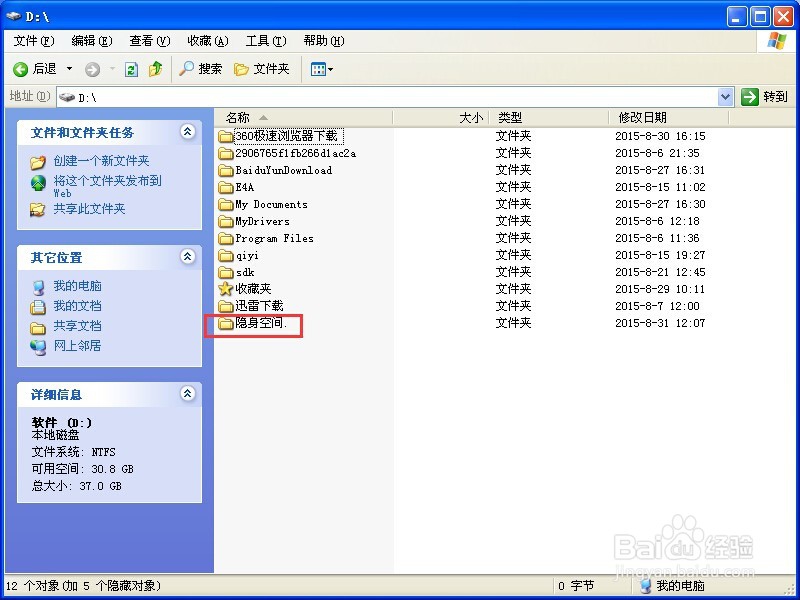Click the green 转到 Go button
Screen dimensions: 800x600
pyautogui.click(x=764, y=96)
